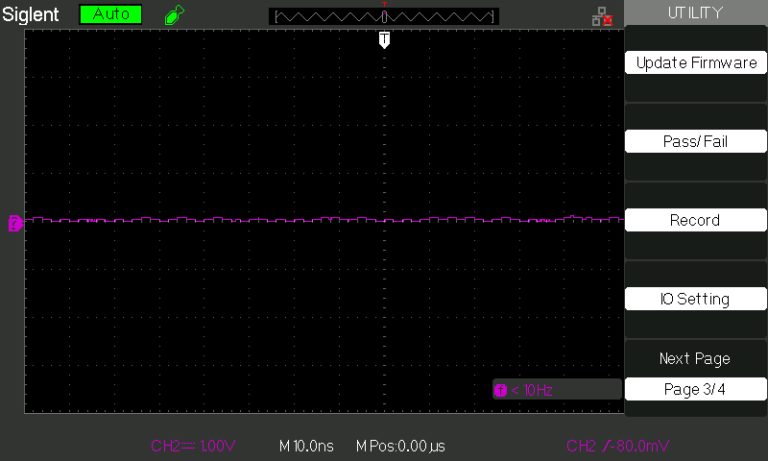Click the M Pos:0.00µs horizontal position readout
The height and width of the screenshot is (461, 768).
click(x=400, y=445)
